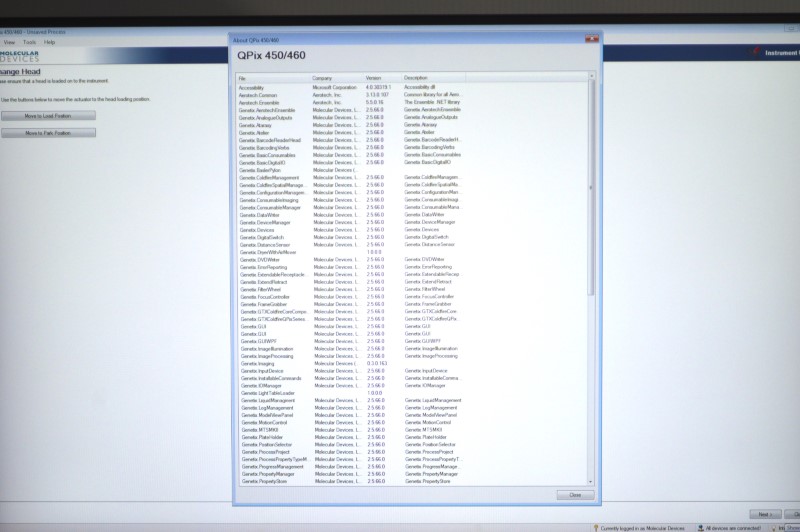The width and height of the screenshot is (800, 532).
Task: Click the scrollbar up arrow in list
Action: tap(591, 76)
